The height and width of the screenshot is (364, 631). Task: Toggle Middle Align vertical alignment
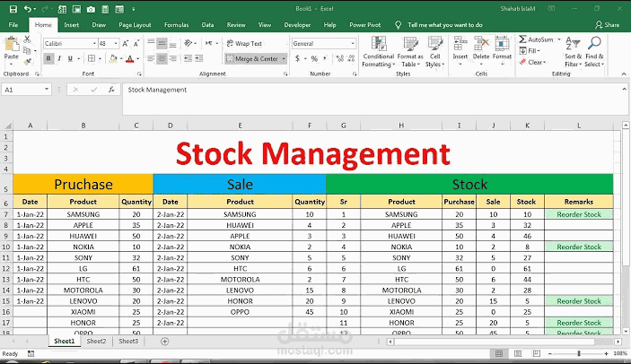tap(162, 43)
